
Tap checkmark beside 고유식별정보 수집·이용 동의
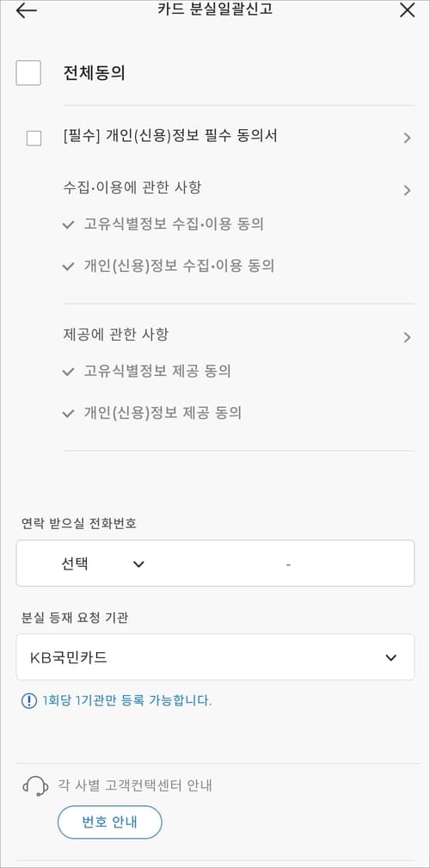[x=68, y=225]
